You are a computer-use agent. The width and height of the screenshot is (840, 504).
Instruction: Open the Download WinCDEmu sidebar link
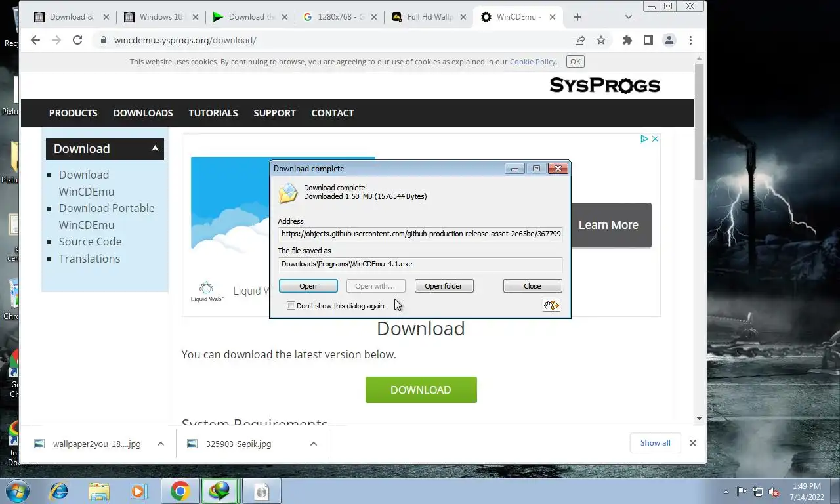point(87,183)
